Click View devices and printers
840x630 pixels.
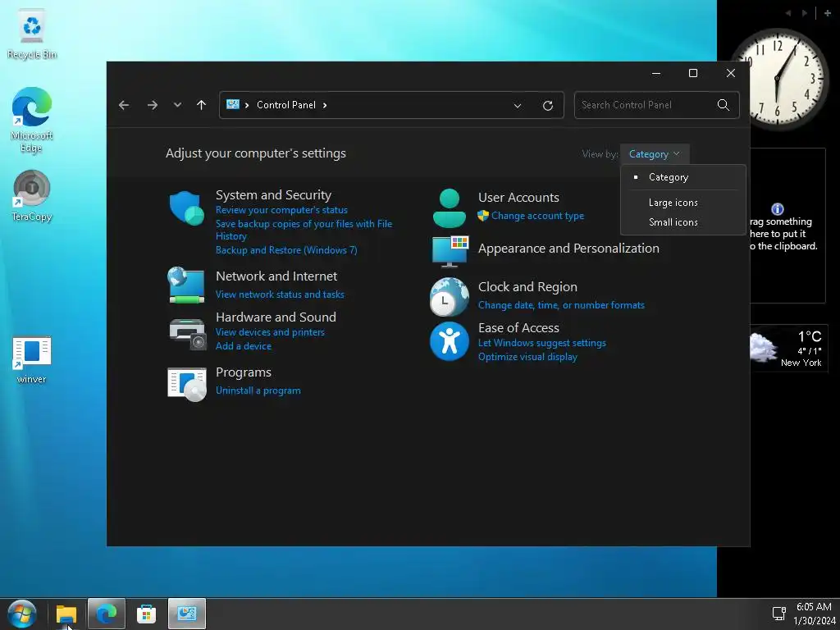[x=270, y=332]
